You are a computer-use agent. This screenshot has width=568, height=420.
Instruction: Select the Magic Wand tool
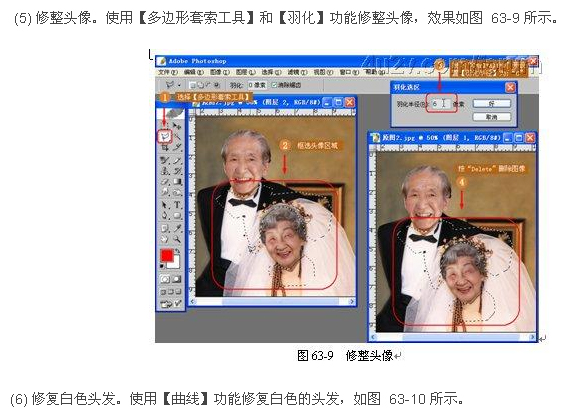tap(177, 137)
